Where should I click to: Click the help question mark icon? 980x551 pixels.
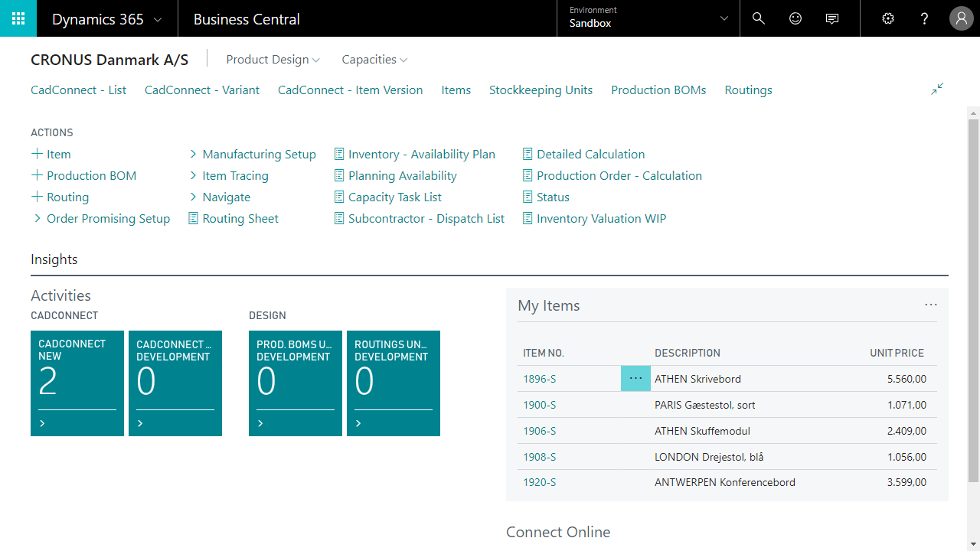tap(925, 18)
